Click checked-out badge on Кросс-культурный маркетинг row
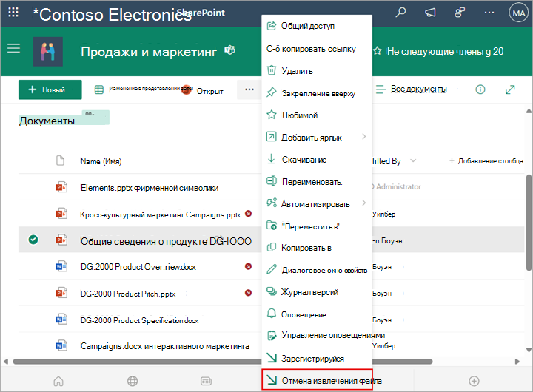Image resolution: width=533 pixels, height=392 pixels. [249, 214]
